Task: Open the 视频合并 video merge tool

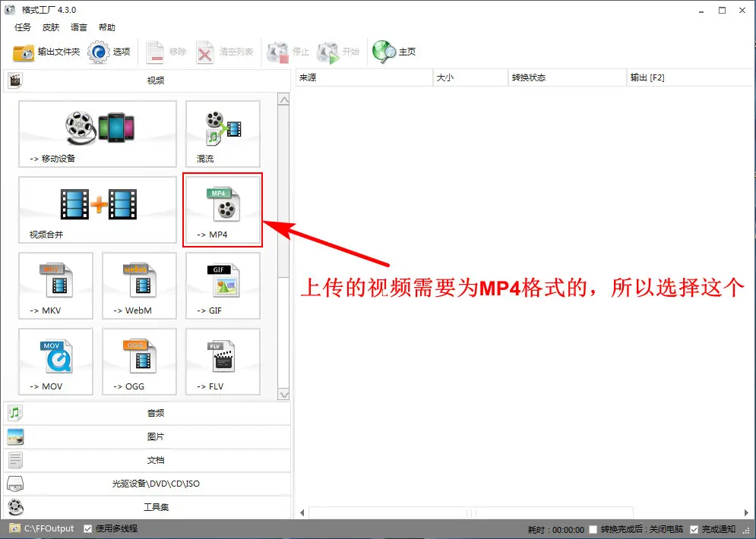Action: pyautogui.click(x=97, y=210)
